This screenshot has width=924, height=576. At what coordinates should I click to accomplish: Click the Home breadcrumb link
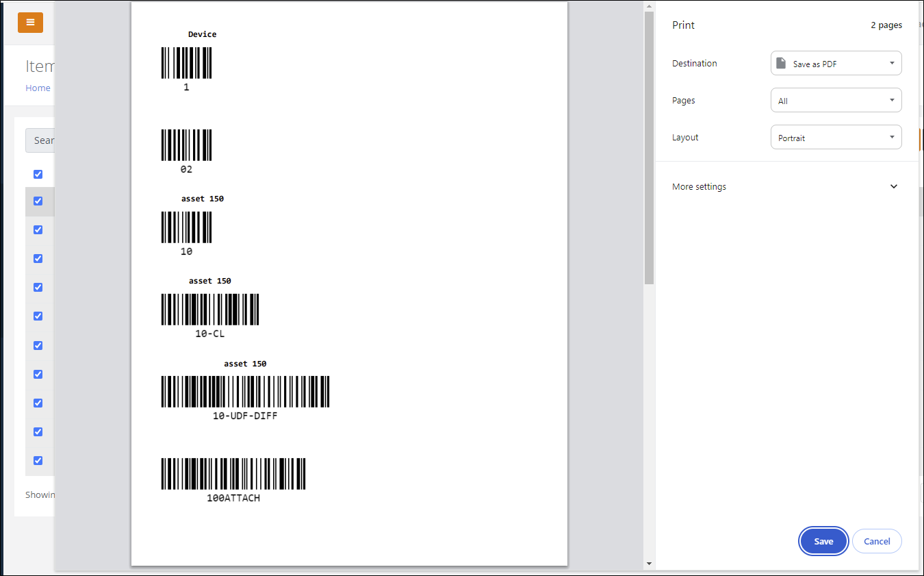coord(38,88)
